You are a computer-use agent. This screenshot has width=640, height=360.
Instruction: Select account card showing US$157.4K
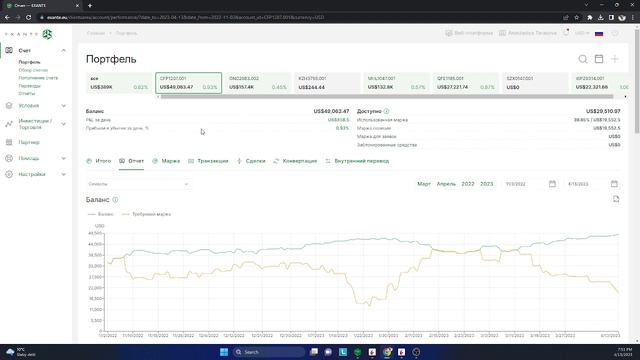click(258, 83)
